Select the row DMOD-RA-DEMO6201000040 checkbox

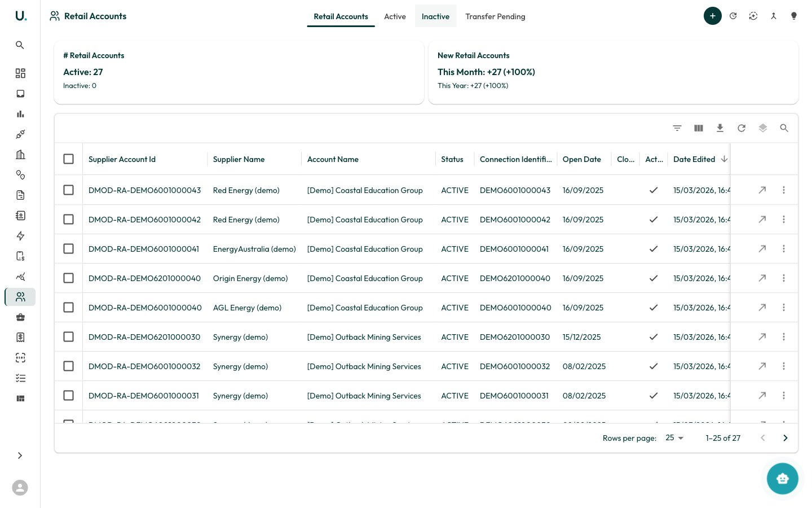(69, 278)
